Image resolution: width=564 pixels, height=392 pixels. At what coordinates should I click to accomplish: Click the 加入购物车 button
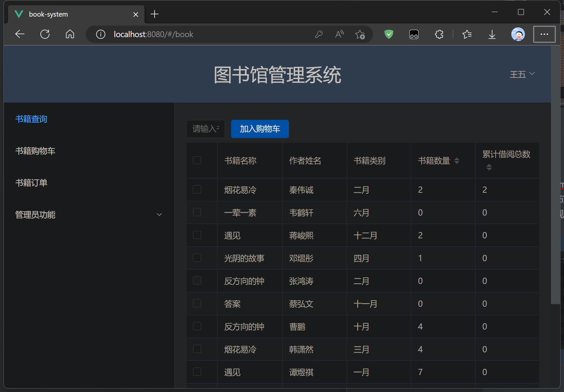click(x=260, y=129)
